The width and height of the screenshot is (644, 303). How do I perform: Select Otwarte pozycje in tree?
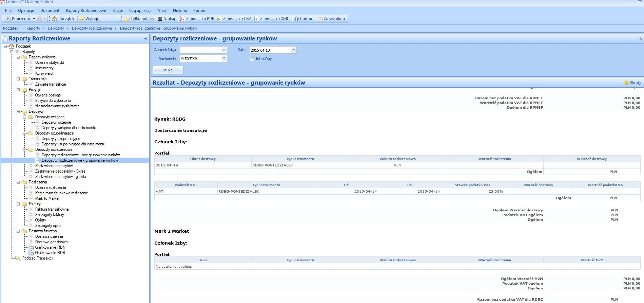[48, 95]
